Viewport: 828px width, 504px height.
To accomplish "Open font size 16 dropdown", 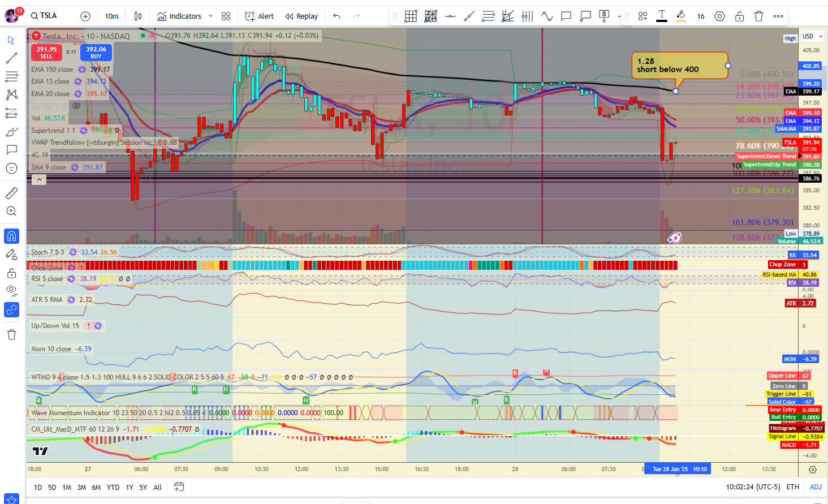I will pos(701,16).
